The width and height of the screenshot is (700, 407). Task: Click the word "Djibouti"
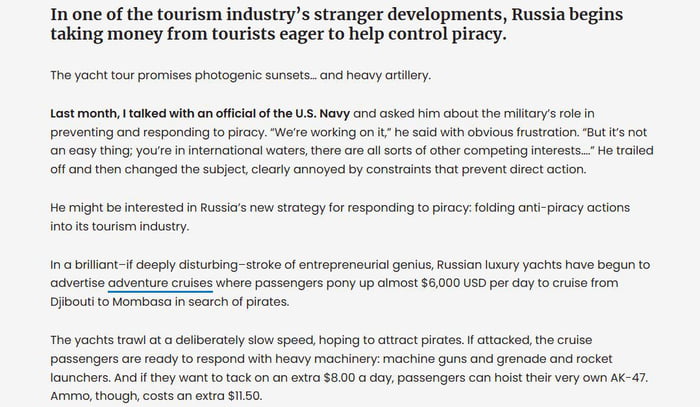pos(78,302)
